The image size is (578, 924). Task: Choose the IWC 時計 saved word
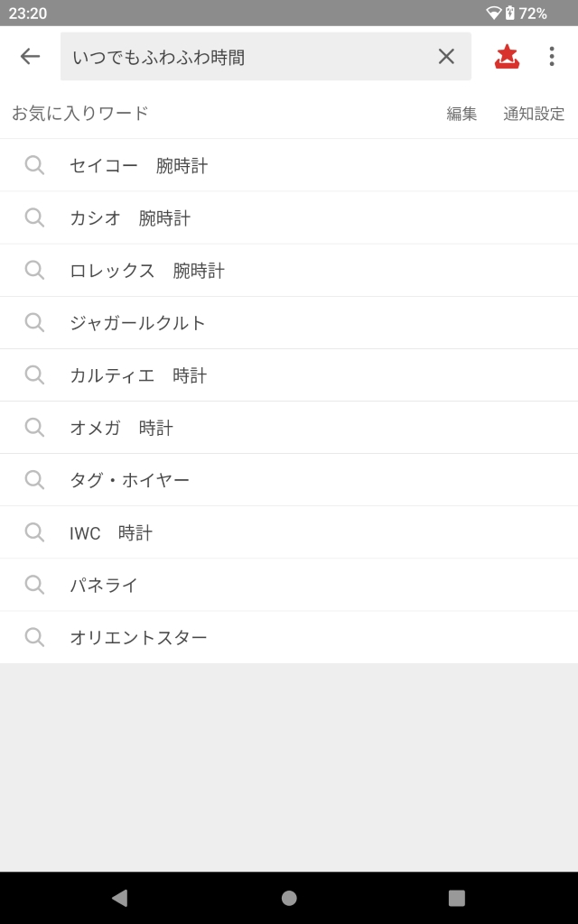[x=111, y=533]
